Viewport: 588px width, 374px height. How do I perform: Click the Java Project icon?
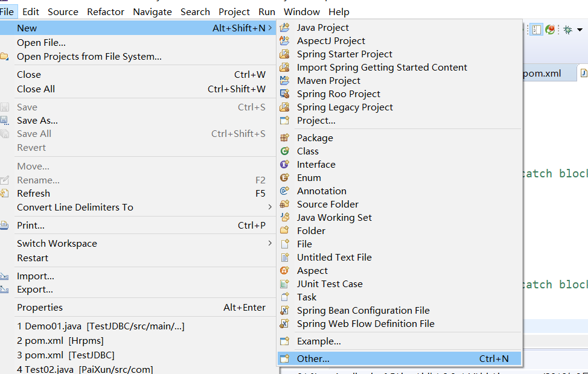click(x=284, y=27)
